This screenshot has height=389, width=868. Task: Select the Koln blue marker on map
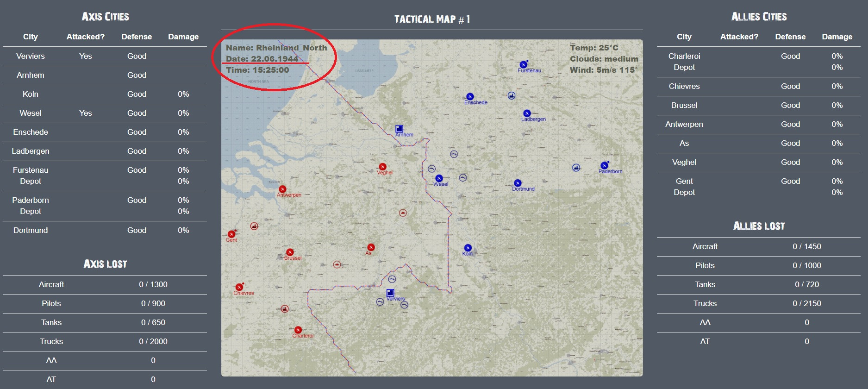[x=468, y=248]
